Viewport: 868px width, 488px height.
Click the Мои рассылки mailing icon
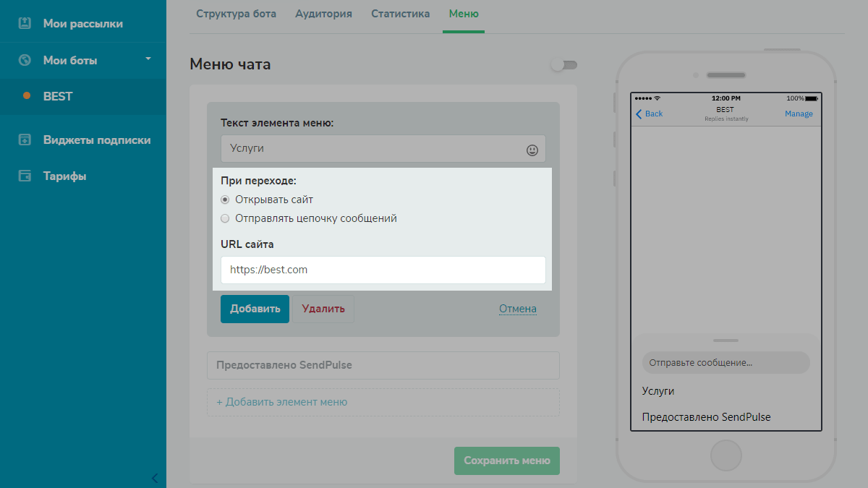coord(25,23)
